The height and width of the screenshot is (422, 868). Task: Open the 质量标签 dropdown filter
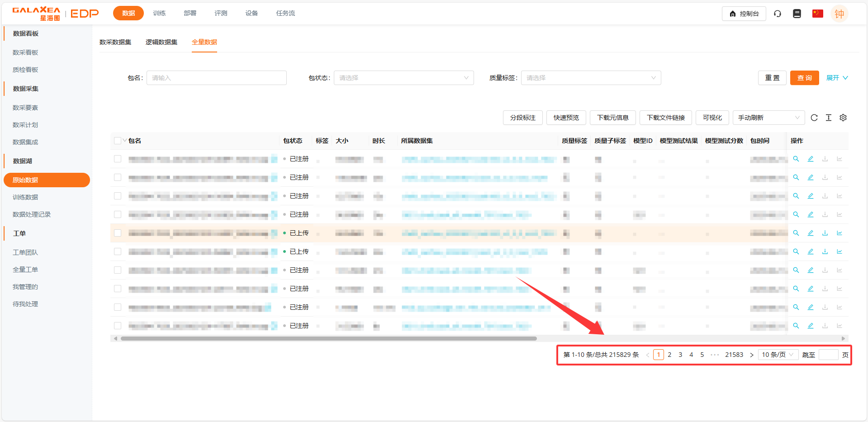[591, 78]
